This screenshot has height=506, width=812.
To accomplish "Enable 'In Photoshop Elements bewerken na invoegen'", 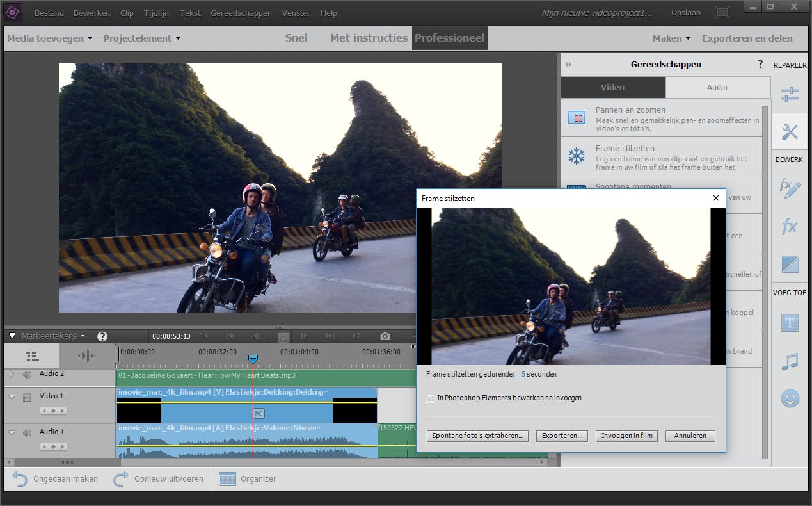I will coord(431,398).
